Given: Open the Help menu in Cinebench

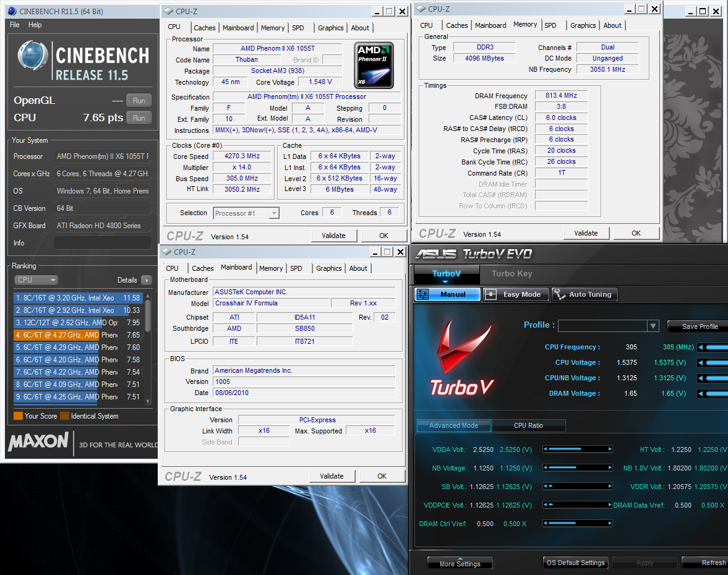Looking at the screenshot, I should tap(35, 25).
